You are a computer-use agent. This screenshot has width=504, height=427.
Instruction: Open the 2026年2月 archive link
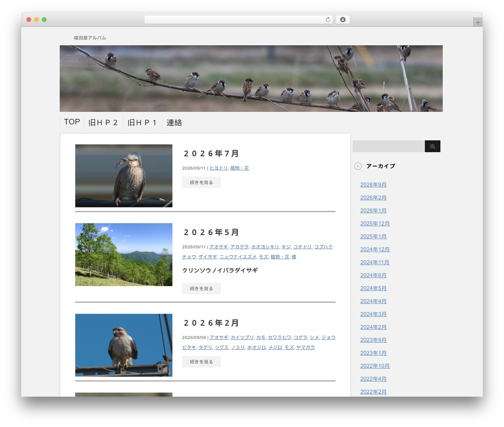coord(373,198)
